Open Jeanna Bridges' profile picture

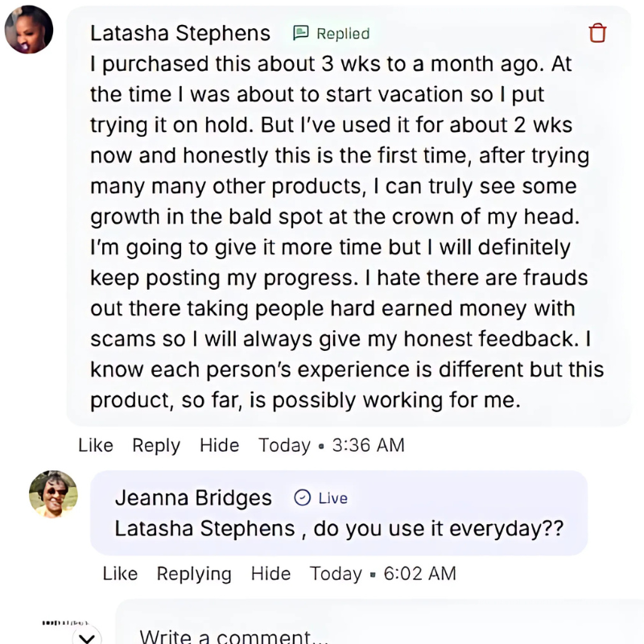[x=53, y=493]
